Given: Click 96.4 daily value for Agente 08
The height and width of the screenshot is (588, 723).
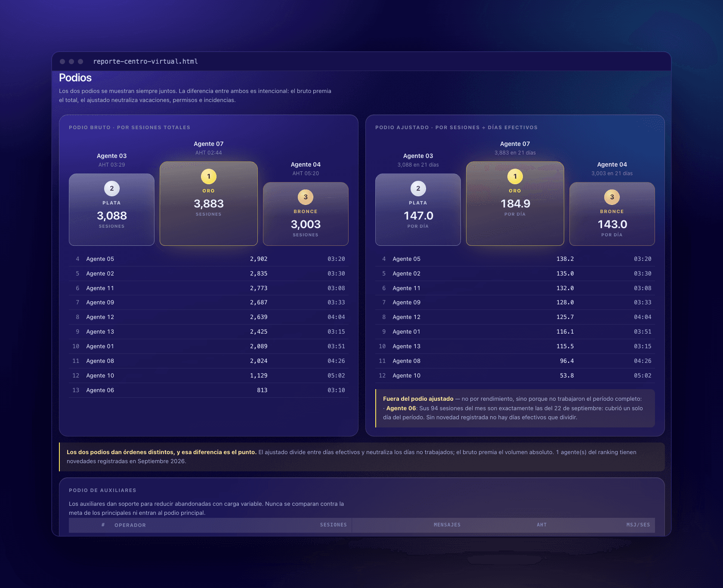Looking at the screenshot, I should (567, 361).
